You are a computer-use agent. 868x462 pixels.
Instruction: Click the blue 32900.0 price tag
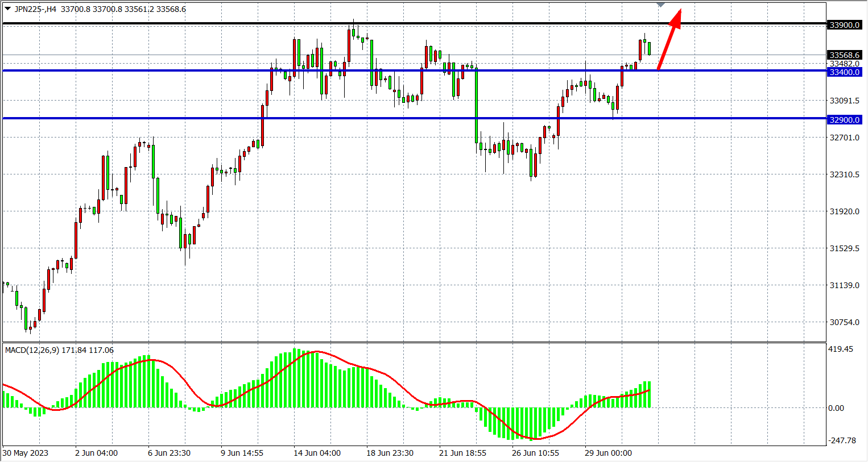click(x=845, y=120)
